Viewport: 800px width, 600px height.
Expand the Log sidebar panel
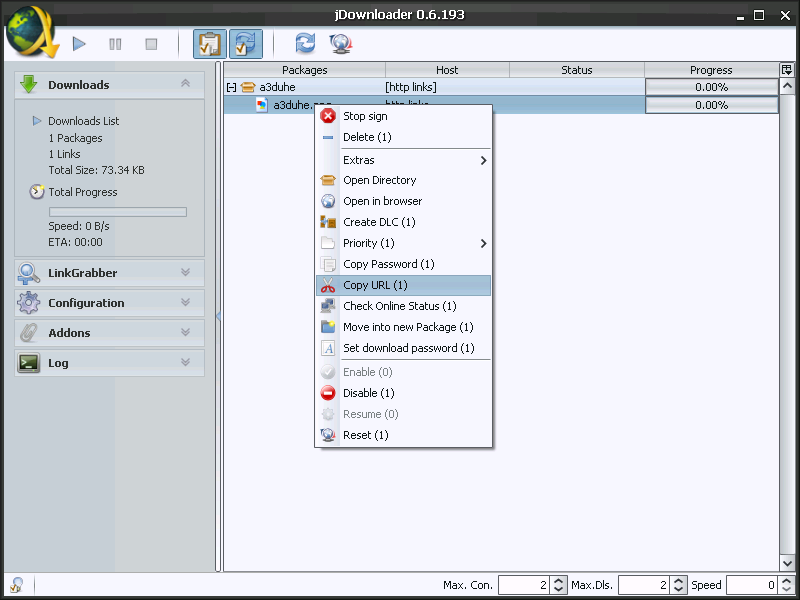pos(185,362)
